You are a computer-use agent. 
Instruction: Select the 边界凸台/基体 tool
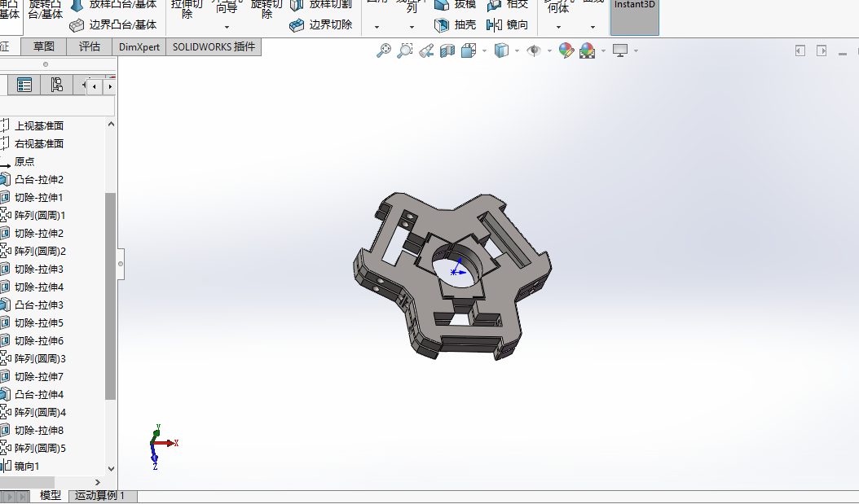[x=112, y=24]
